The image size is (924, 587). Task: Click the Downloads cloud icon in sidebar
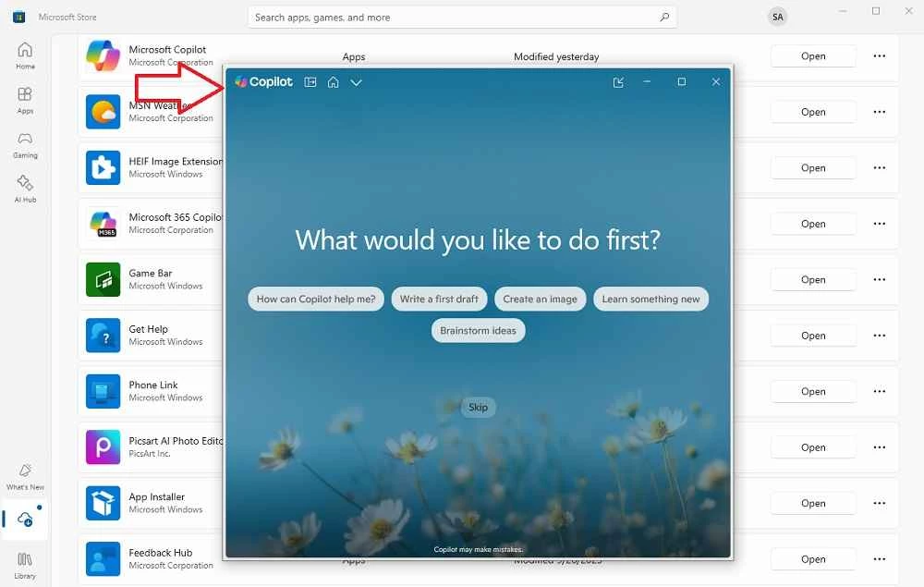[25, 520]
